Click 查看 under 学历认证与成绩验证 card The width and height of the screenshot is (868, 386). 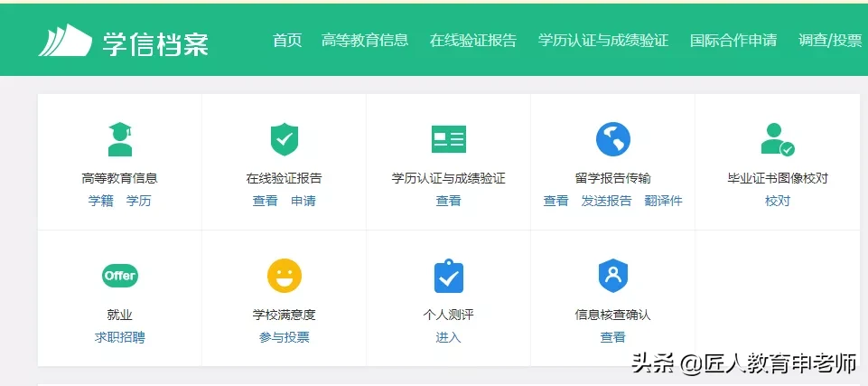[448, 201]
